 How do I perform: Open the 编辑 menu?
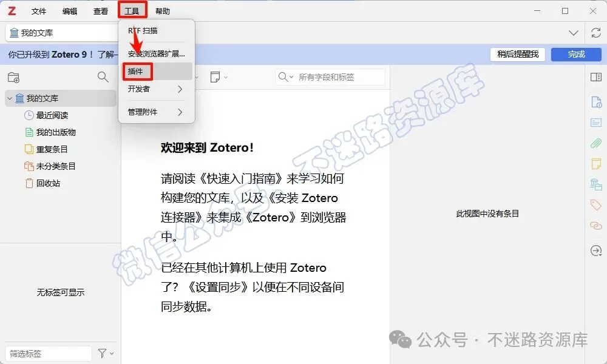70,11
